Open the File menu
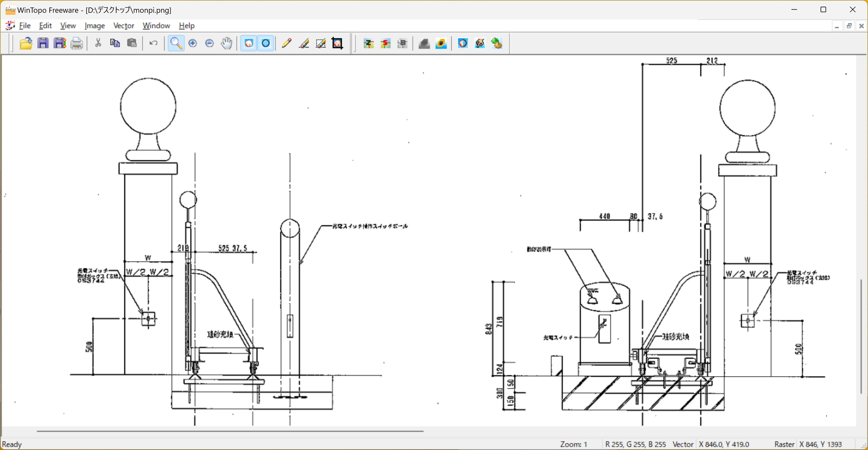The image size is (868, 450). [x=25, y=26]
